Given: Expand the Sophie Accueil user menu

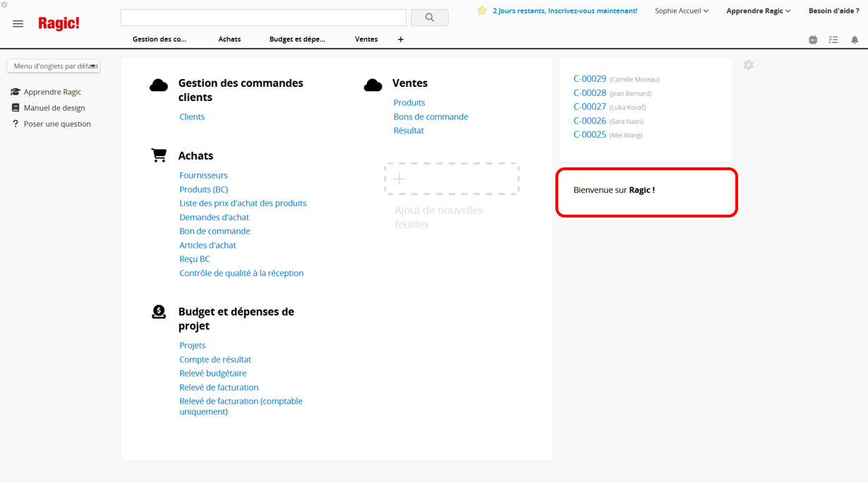Looking at the screenshot, I should tap(682, 11).
